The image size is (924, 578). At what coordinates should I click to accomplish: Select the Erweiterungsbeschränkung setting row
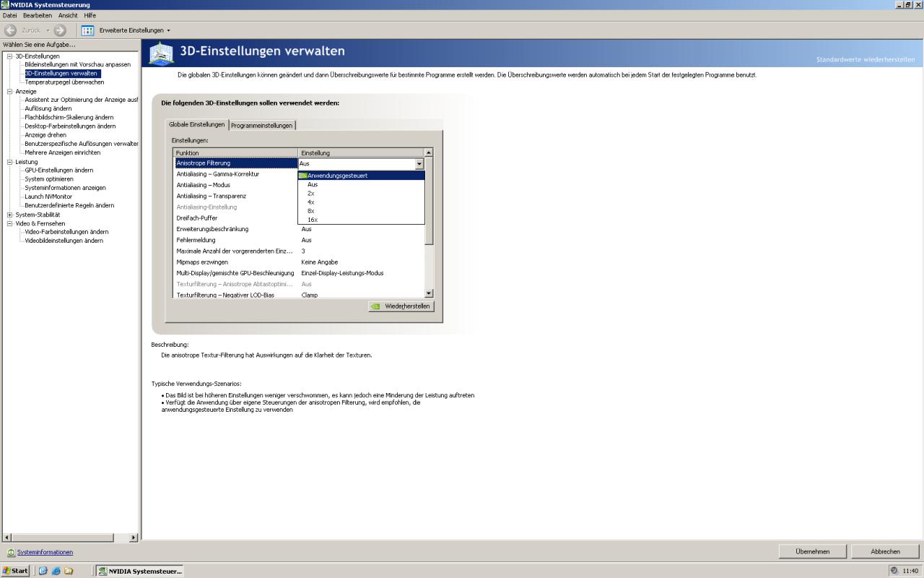[300, 229]
